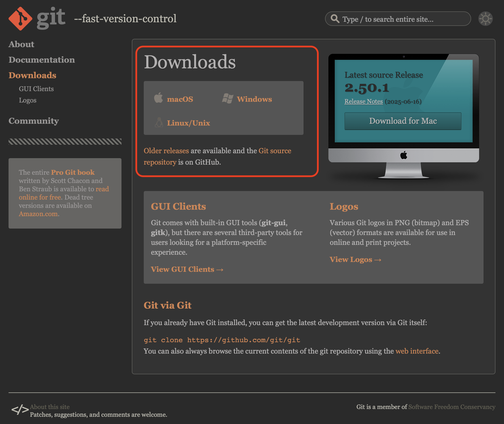The height and width of the screenshot is (424, 504).
Task: Open the Windows download link
Action: click(254, 99)
